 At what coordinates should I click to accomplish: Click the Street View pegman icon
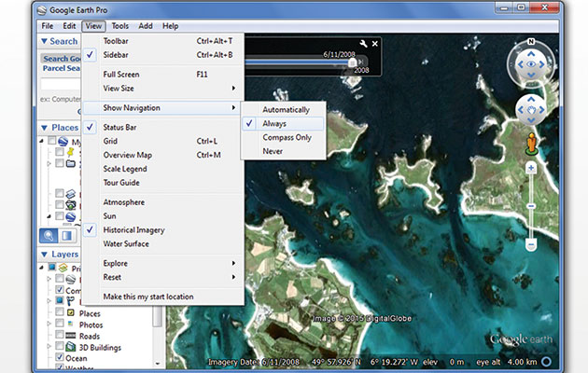pyautogui.click(x=531, y=144)
